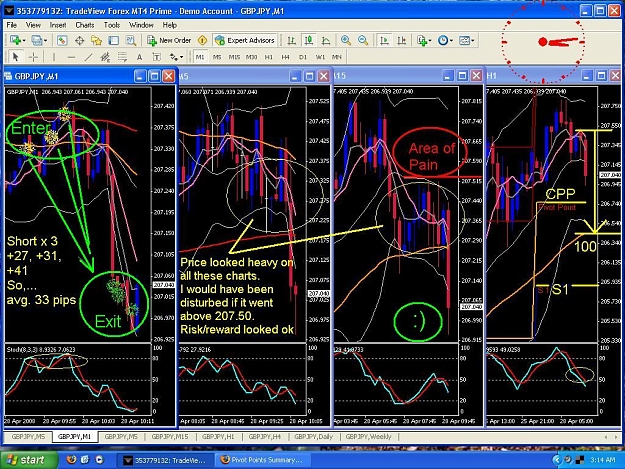Toggle Chart Shift from right border
Viewport: 625px width, 469px height.
coord(401,40)
